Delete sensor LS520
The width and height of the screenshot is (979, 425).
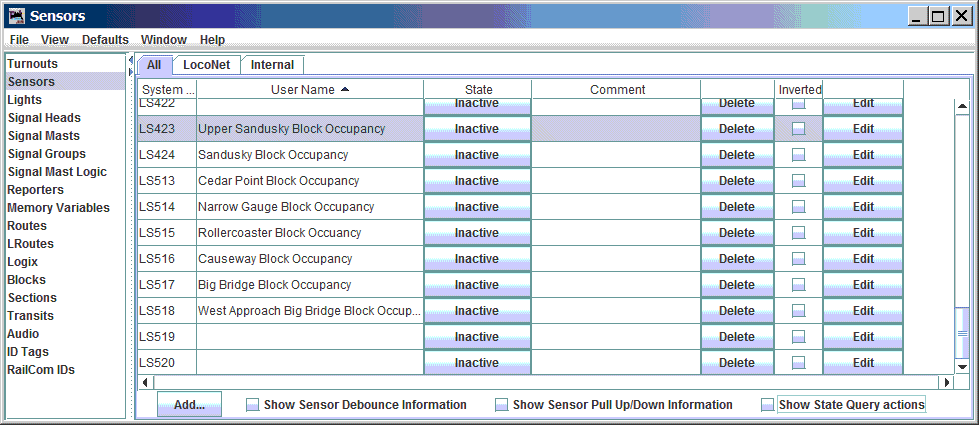click(x=737, y=363)
